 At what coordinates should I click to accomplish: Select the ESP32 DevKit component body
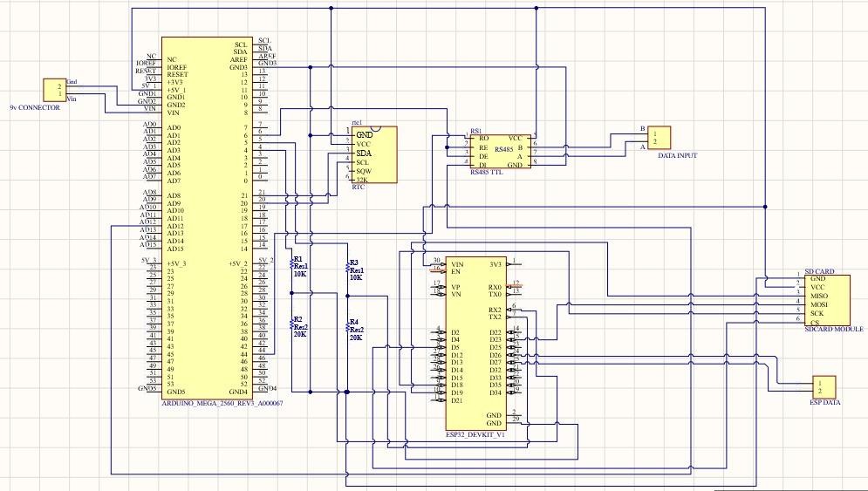click(x=476, y=344)
